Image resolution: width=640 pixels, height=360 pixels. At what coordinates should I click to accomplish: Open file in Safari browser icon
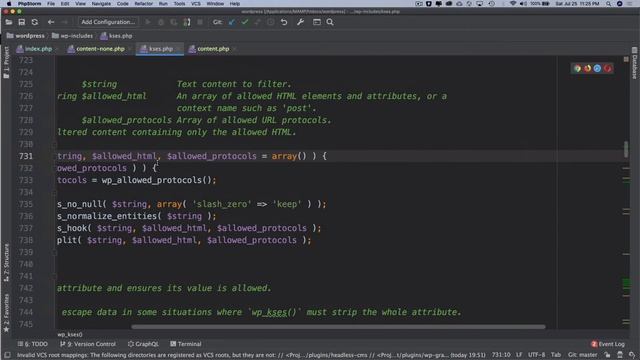click(x=598, y=68)
